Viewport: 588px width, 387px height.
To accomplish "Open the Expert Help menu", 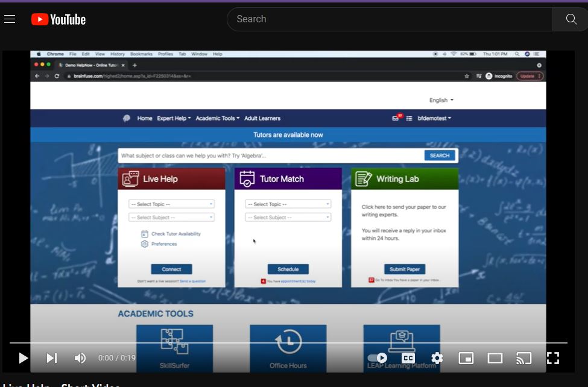I will [174, 119].
